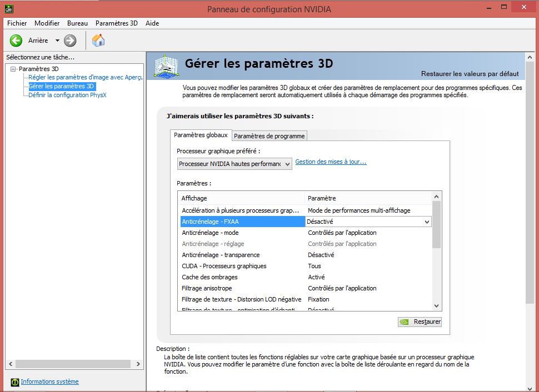Viewport: 539px width, 392px height.
Task: Open the Fichier menu
Action: point(17,23)
